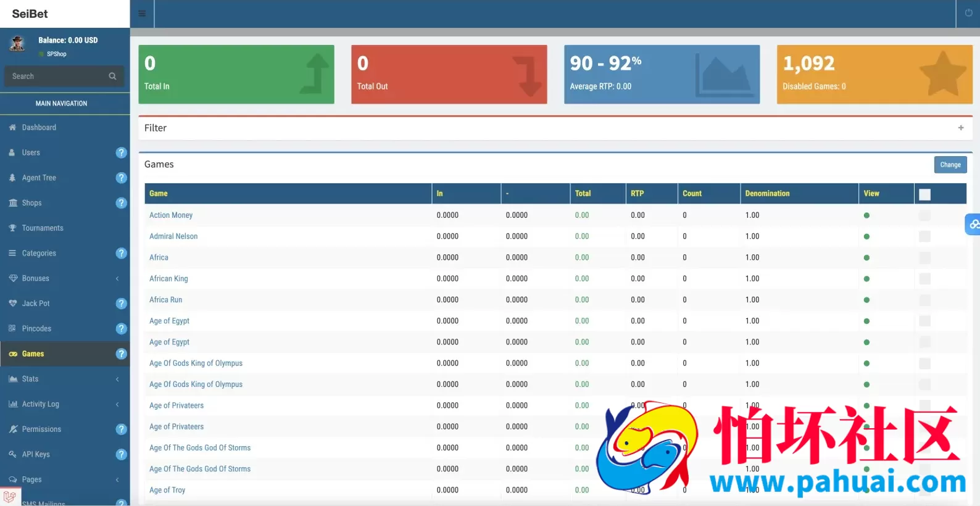This screenshot has width=980, height=506.
Task: Click the Dashboard home icon
Action: click(12, 128)
